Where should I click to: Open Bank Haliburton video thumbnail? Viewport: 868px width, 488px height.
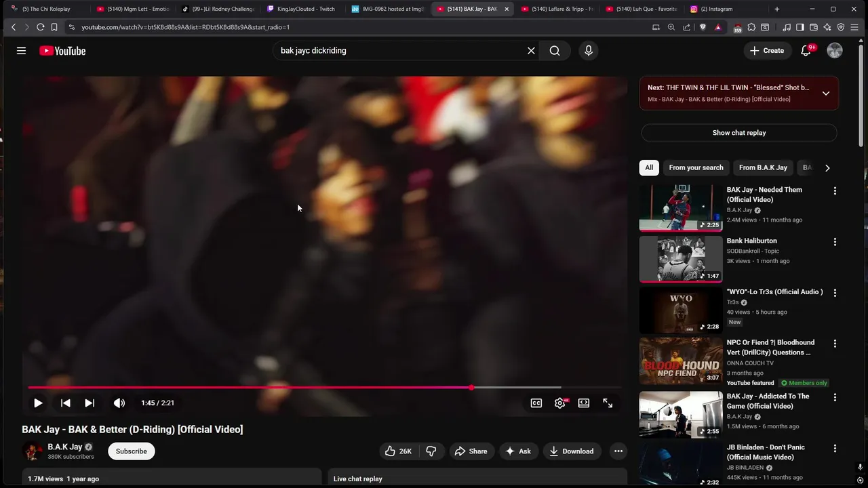click(x=681, y=259)
